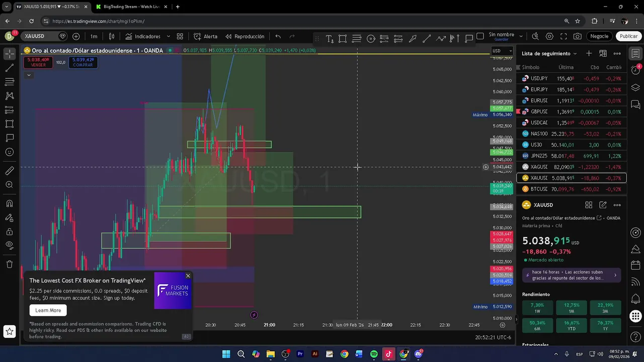Viewport: 644px width, 362px height.
Task: Undo last chart action
Action: 278,36
